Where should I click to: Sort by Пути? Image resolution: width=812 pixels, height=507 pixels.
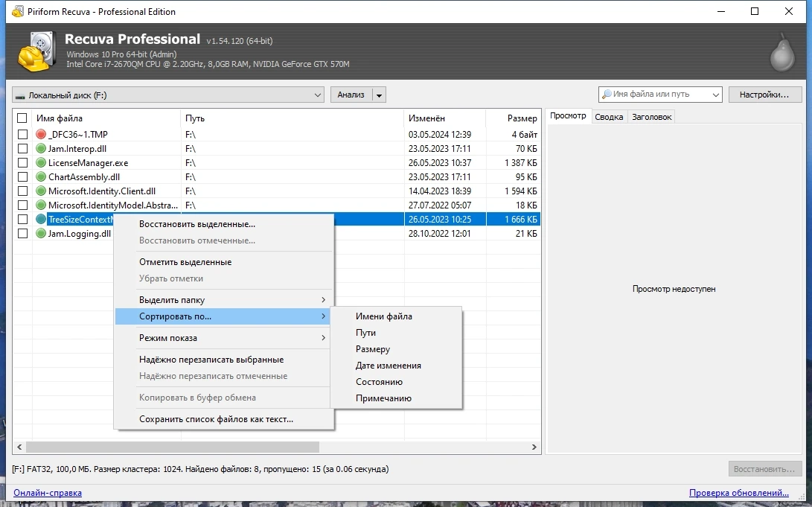click(396, 333)
